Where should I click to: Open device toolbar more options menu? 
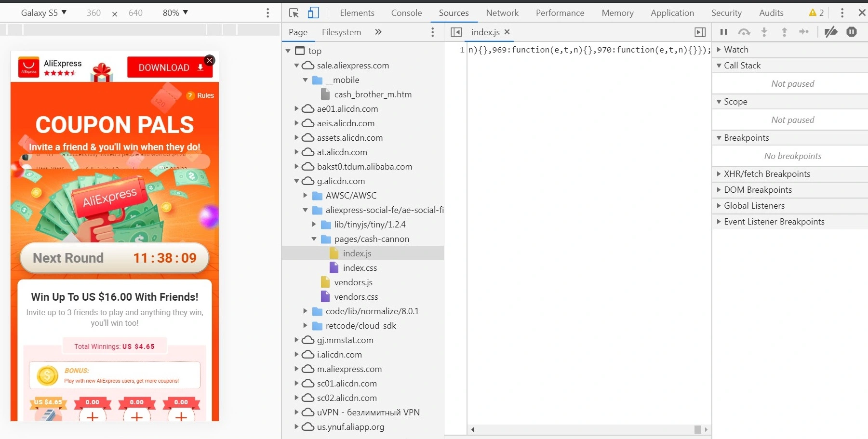(x=268, y=13)
